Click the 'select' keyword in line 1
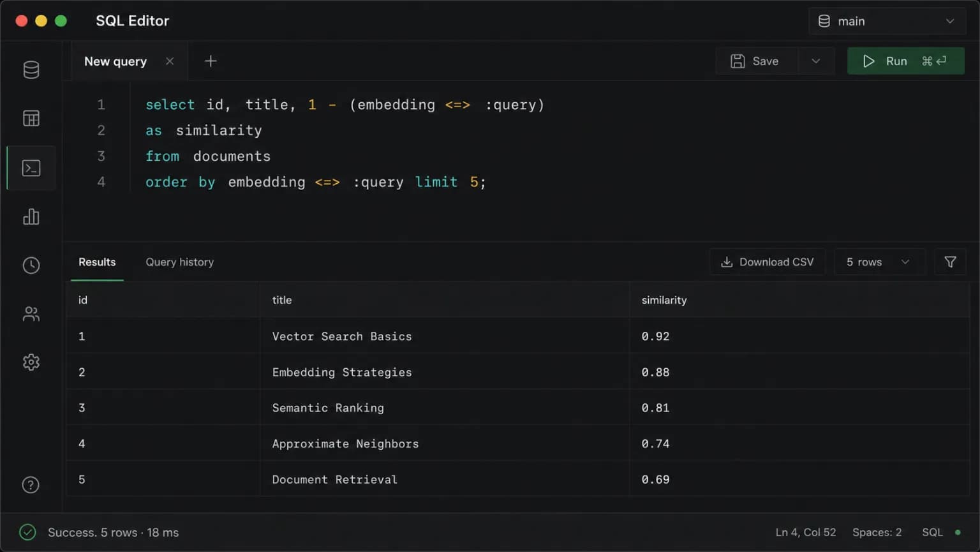The width and height of the screenshot is (980, 552). coord(170,105)
